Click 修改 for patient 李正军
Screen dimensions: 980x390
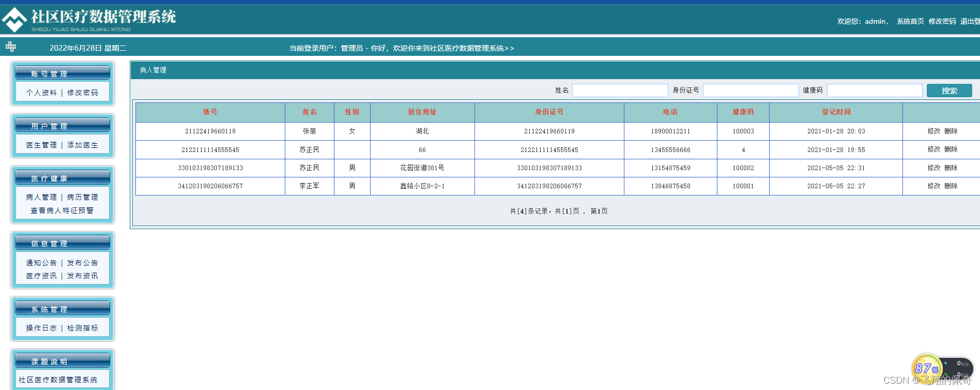[x=934, y=186]
